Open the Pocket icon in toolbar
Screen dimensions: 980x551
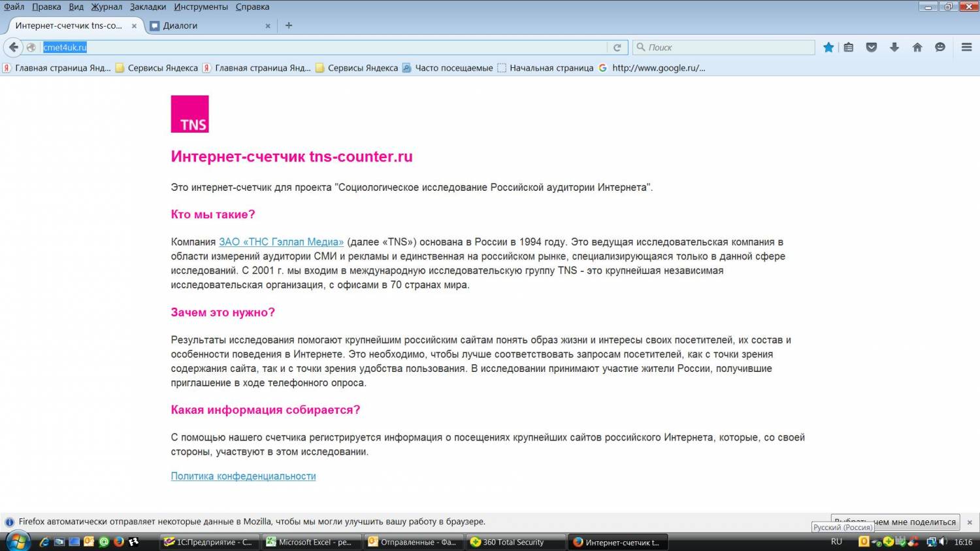coord(872,47)
